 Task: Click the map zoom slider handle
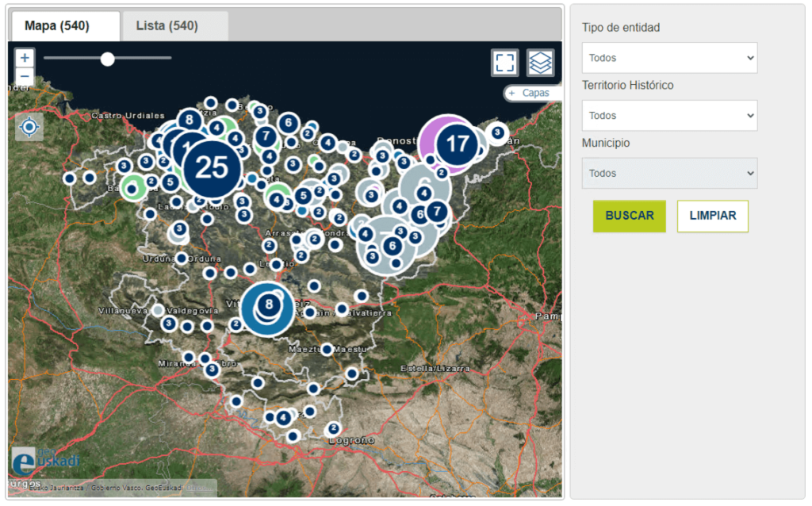coord(108,59)
